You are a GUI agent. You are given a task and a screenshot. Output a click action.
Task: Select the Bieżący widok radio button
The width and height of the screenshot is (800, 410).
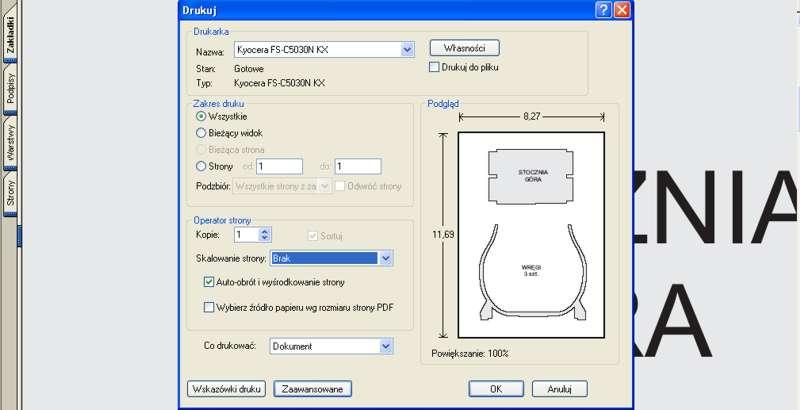[x=201, y=133]
